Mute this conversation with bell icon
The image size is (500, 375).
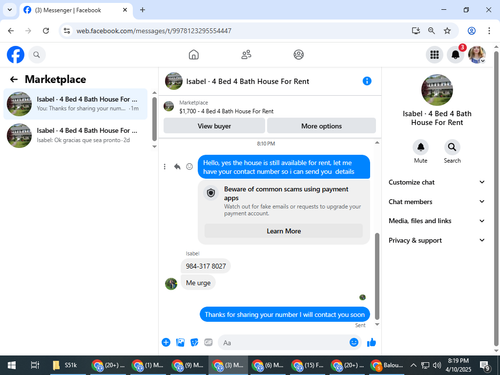(x=421, y=147)
